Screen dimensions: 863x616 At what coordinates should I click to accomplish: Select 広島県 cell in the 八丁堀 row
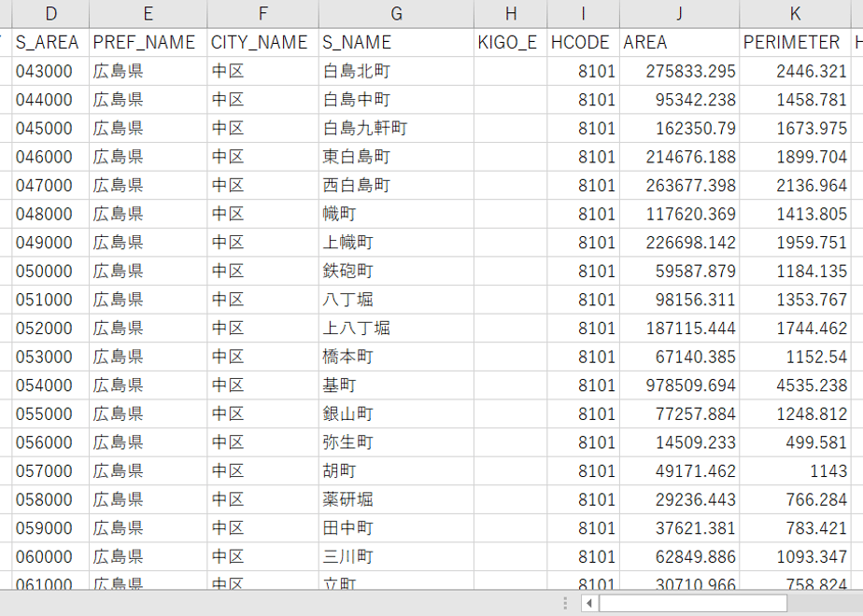click(149, 300)
